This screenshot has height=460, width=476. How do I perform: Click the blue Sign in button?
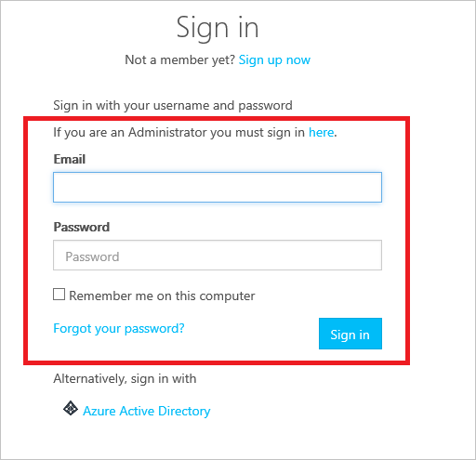click(x=350, y=334)
